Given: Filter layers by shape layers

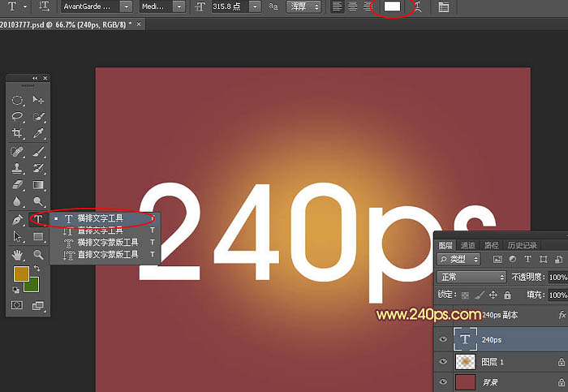Looking at the screenshot, I should tap(543, 259).
